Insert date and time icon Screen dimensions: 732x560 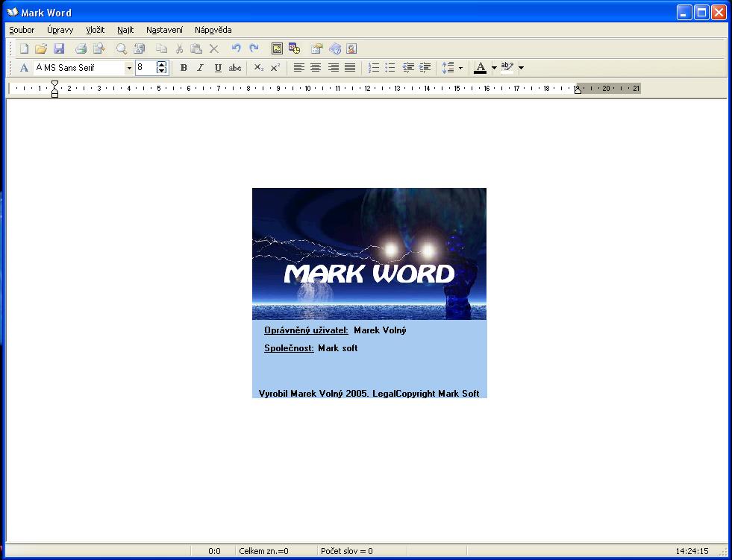click(294, 48)
